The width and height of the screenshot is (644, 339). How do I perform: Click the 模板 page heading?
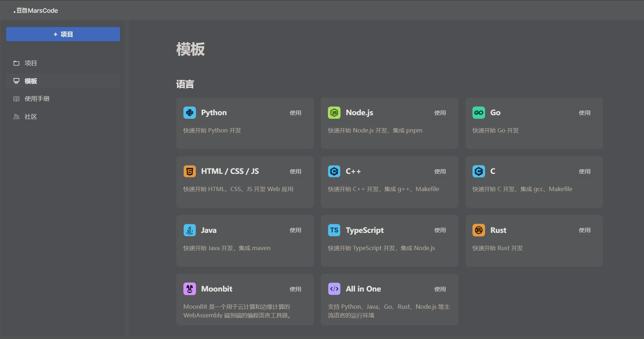191,49
